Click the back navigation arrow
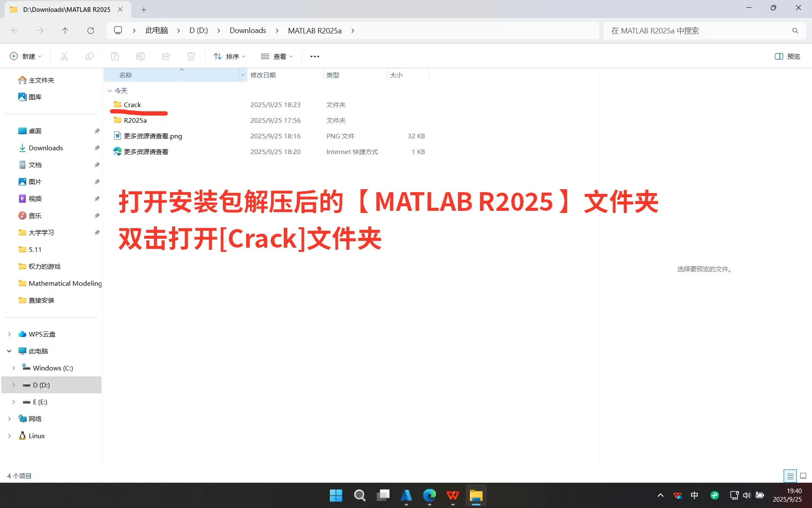The width and height of the screenshot is (812, 508). tap(15, 30)
